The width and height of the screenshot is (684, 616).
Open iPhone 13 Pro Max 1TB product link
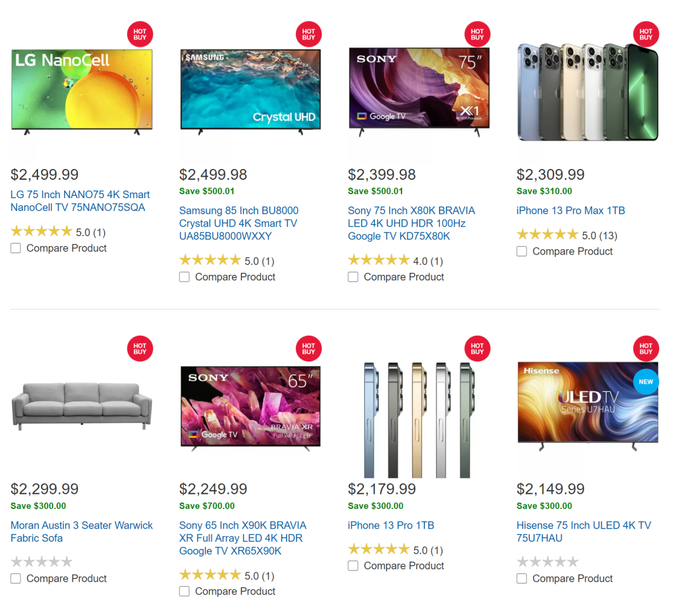[571, 211]
